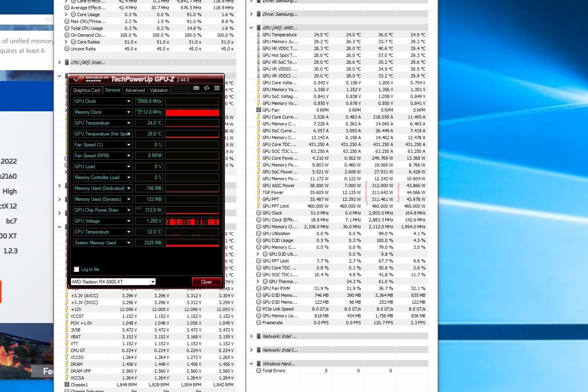Click the Close button in GPU-Z
The height and width of the screenshot is (392, 588).
point(206,282)
